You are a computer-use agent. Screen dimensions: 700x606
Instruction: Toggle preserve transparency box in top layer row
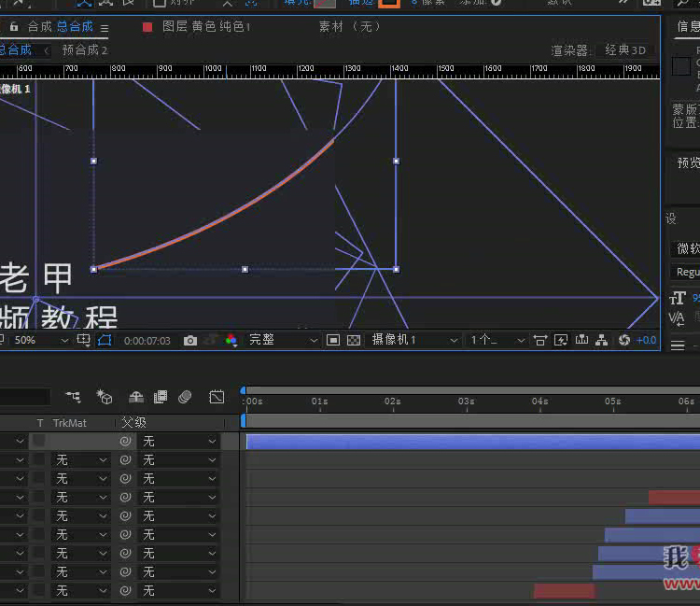tap(39, 442)
